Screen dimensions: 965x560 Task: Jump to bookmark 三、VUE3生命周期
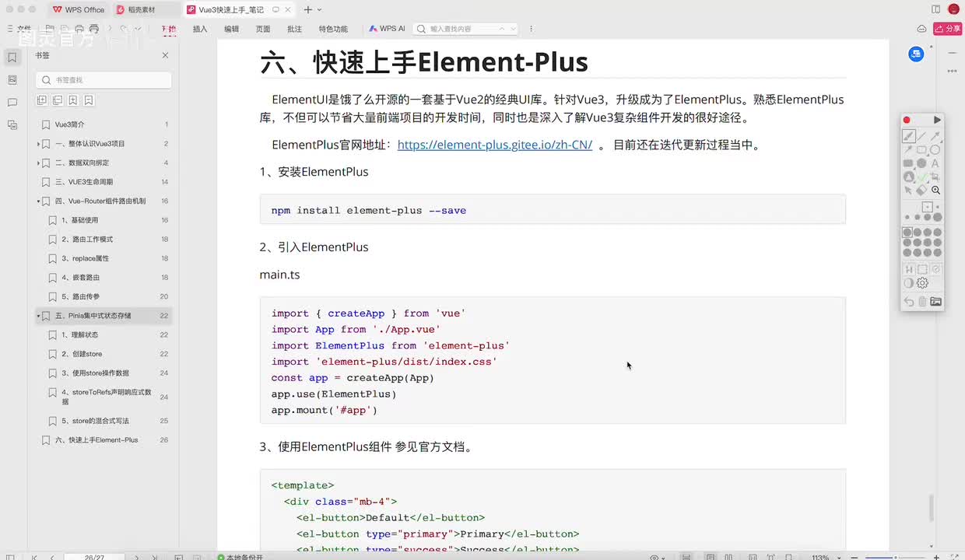pyautogui.click(x=84, y=182)
